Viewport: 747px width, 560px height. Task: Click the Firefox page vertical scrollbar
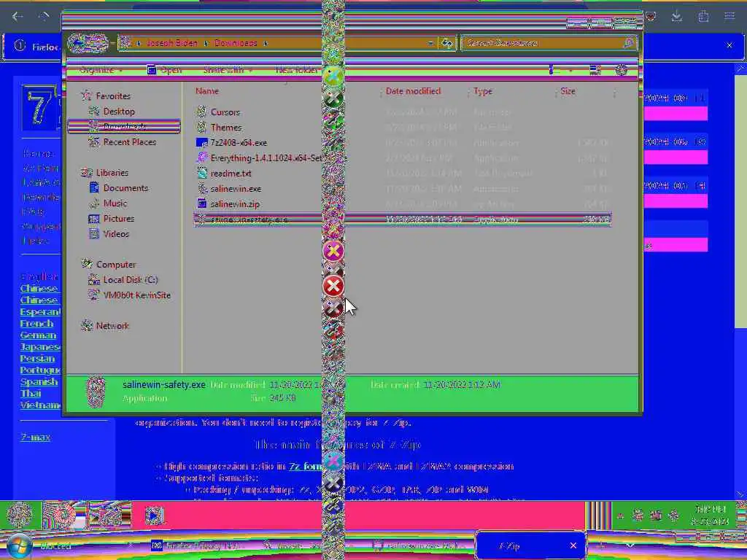point(740,200)
